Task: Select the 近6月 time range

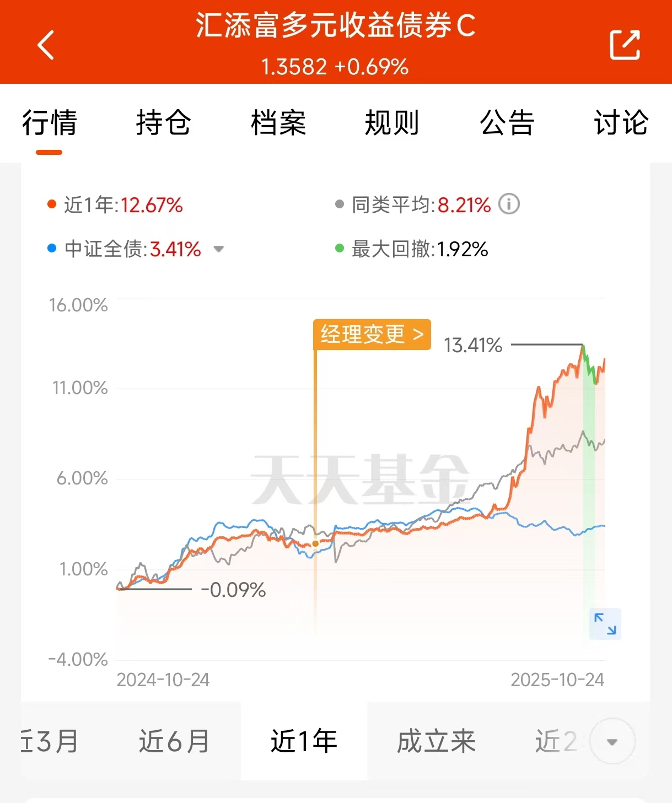Action: click(x=174, y=741)
